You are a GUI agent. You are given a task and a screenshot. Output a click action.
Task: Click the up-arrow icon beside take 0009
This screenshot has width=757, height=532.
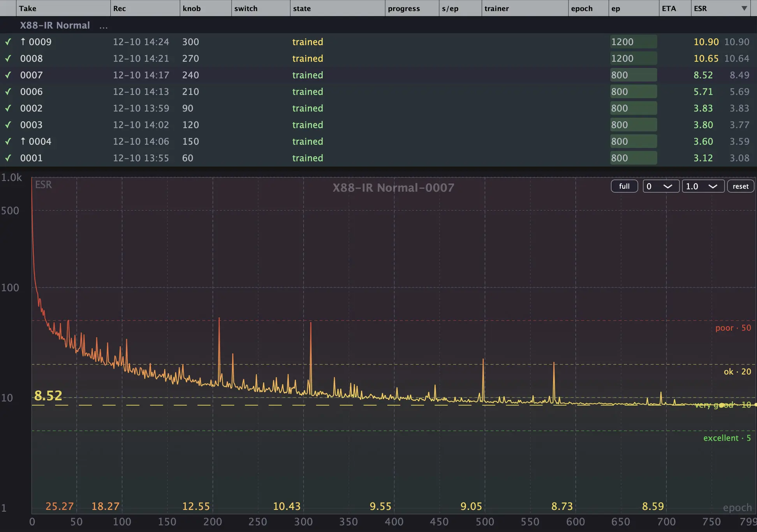pyautogui.click(x=23, y=42)
